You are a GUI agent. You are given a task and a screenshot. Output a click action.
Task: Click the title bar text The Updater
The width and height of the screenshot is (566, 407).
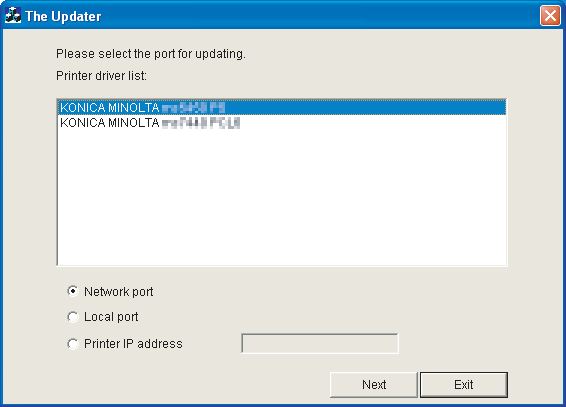tap(63, 16)
